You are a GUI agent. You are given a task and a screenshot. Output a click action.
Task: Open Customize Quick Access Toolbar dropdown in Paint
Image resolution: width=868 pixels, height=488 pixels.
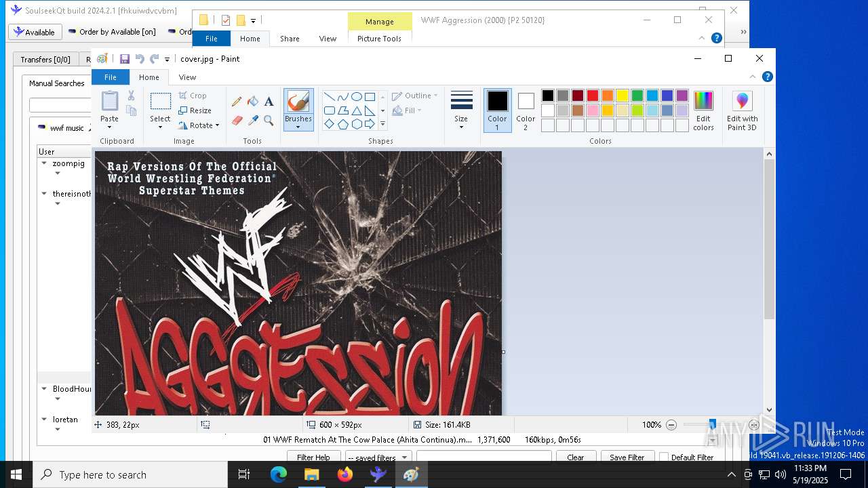(x=167, y=60)
